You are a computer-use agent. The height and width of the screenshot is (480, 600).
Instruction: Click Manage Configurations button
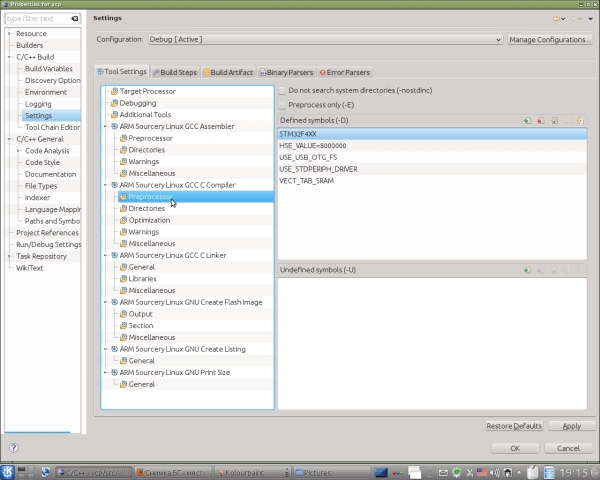[550, 39]
